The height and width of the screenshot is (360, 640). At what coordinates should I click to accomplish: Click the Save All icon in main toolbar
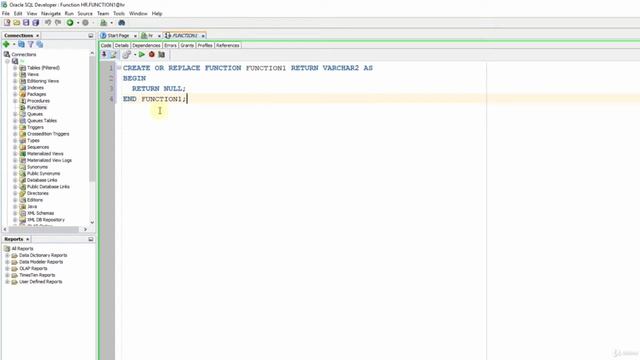point(36,23)
